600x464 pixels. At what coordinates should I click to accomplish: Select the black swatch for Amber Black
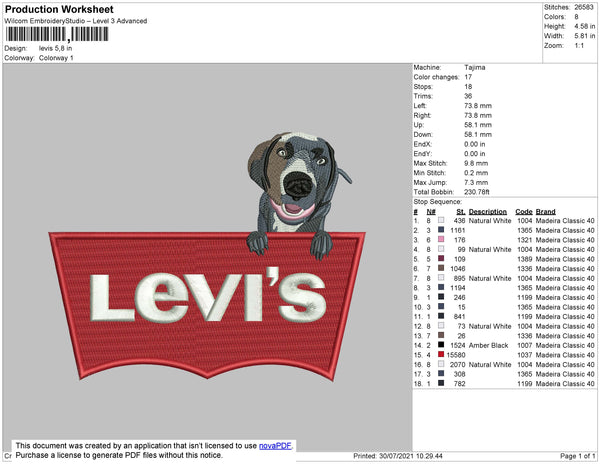(x=441, y=345)
